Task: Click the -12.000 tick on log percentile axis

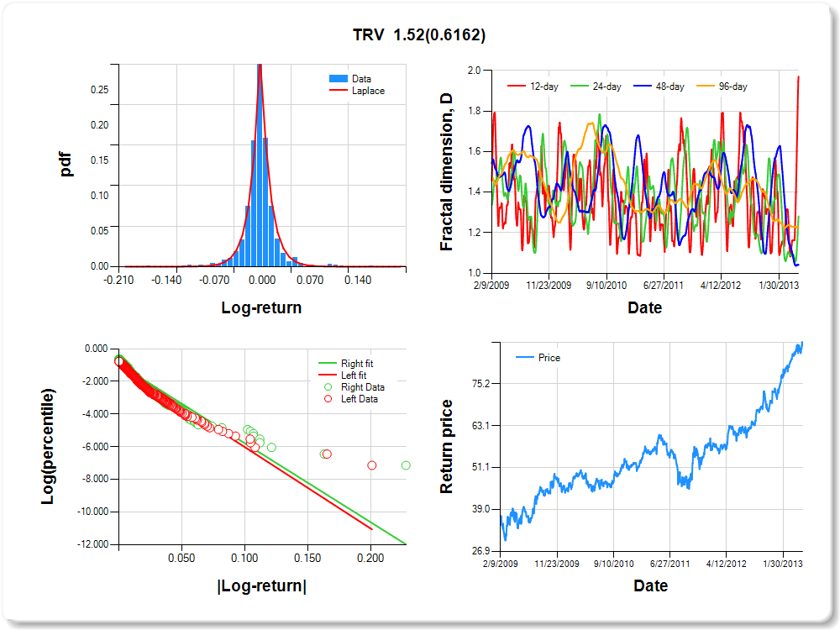Action: click(92, 543)
